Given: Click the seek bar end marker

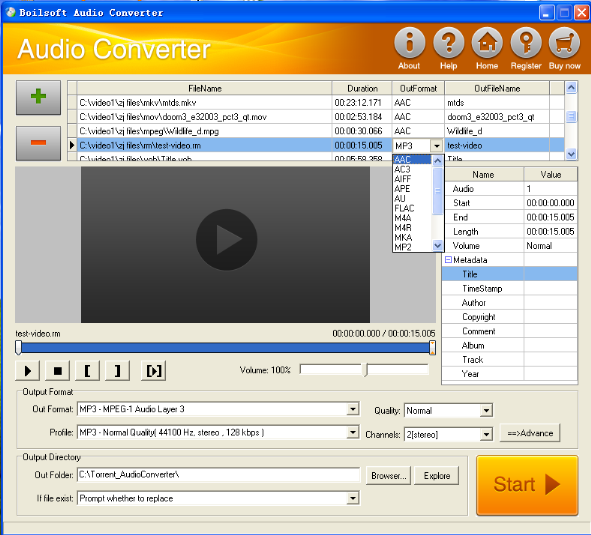Looking at the screenshot, I should click(x=432, y=348).
